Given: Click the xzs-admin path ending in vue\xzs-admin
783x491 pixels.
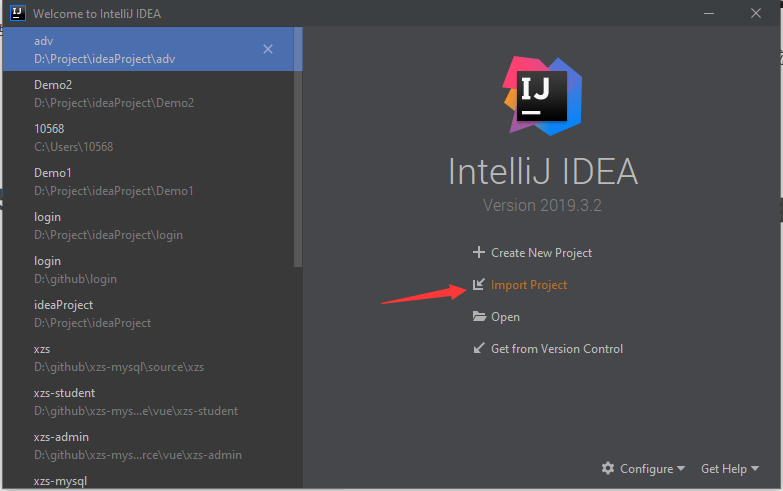Looking at the screenshot, I should click(138, 455).
